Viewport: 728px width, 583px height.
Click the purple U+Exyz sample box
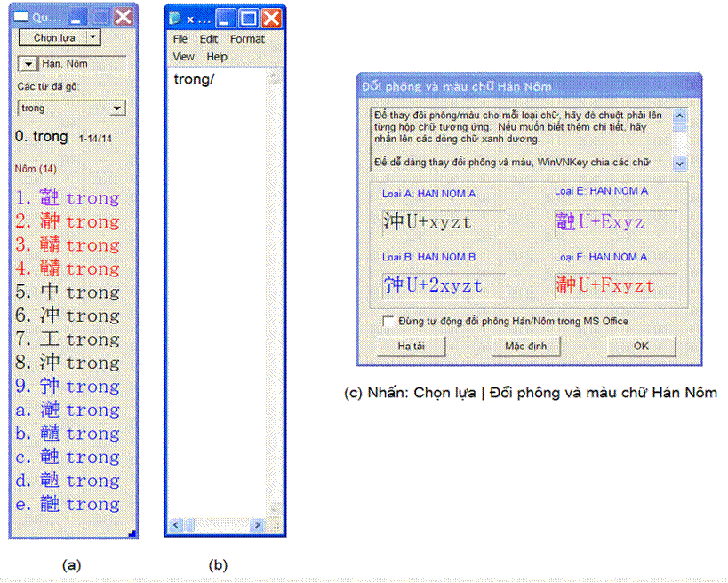(616, 222)
